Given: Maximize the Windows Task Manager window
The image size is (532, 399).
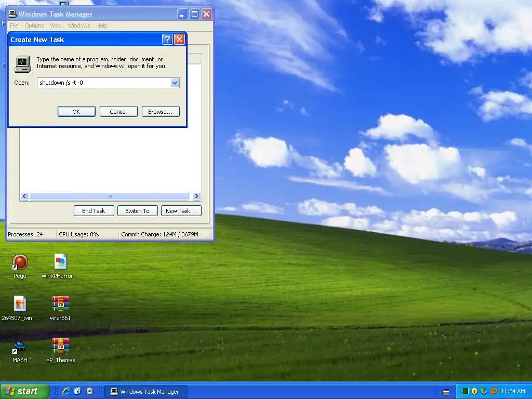Looking at the screenshot, I should click(194, 14).
